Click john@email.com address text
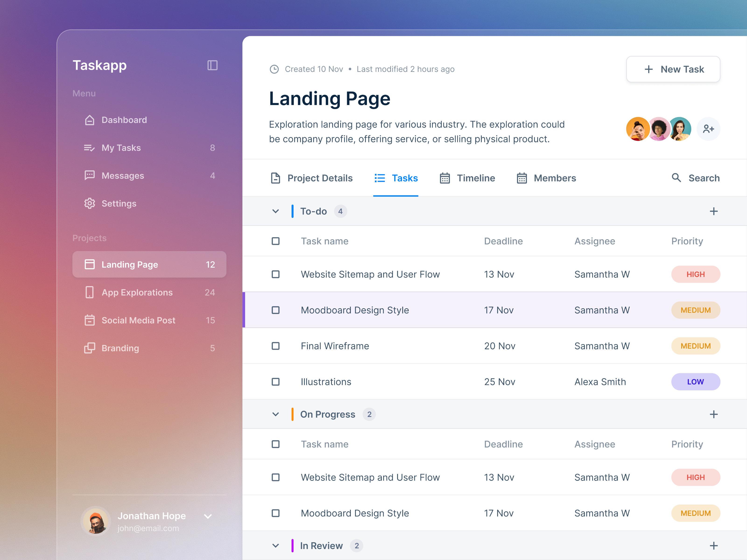 tap(148, 528)
